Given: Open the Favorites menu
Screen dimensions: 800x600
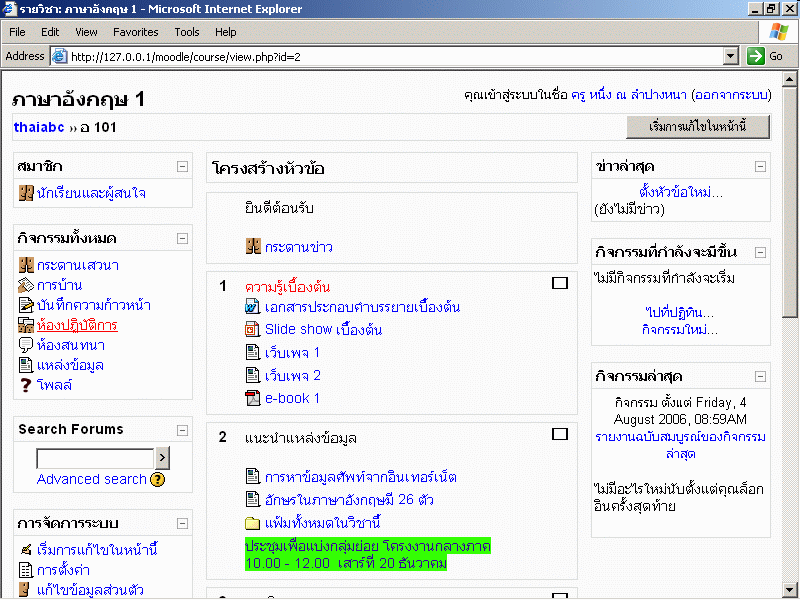Looking at the screenshot, I should 135,32.
